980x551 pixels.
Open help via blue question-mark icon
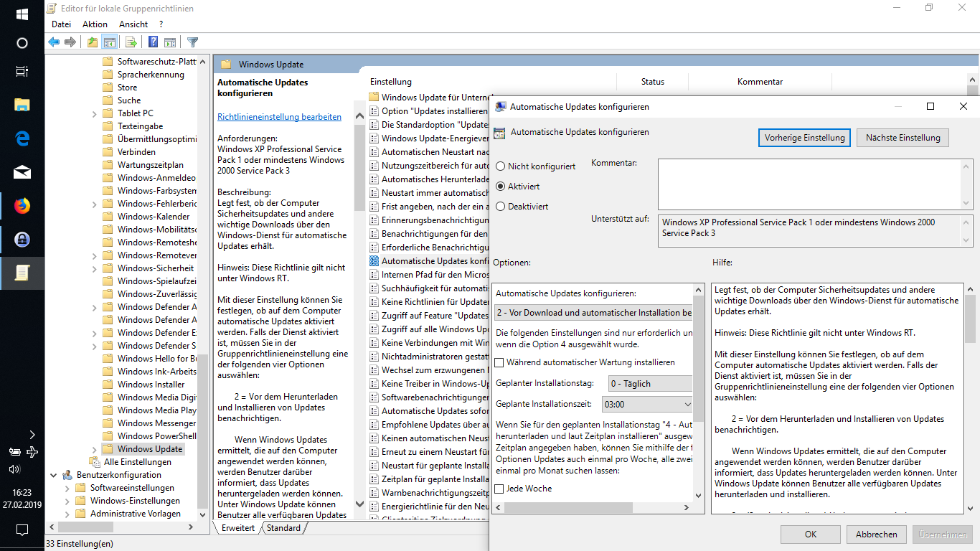[154, 42]
